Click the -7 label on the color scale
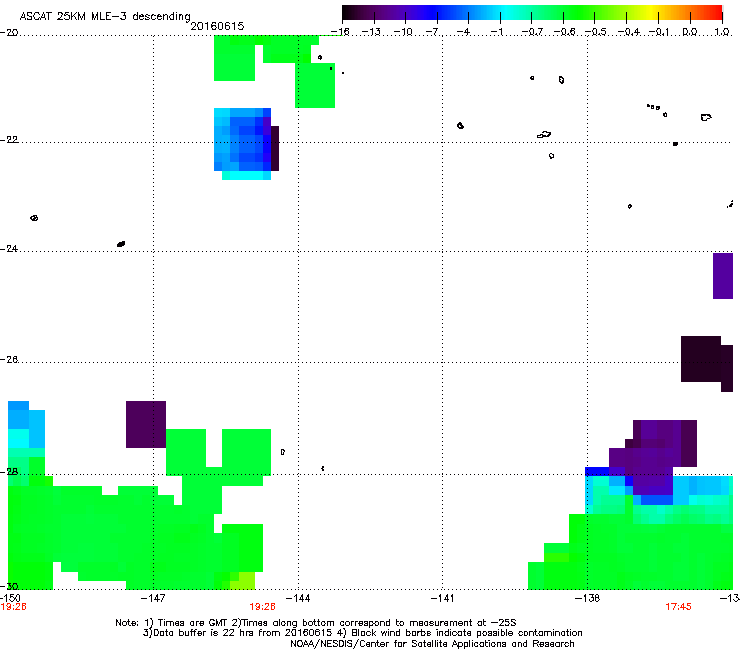740x650 pixels. (434, 32)
